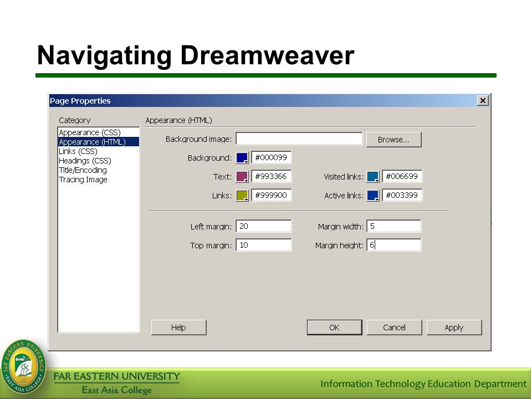
Task: Click the Background image path field
Action: pyautogui.click(x=299, y=139)
